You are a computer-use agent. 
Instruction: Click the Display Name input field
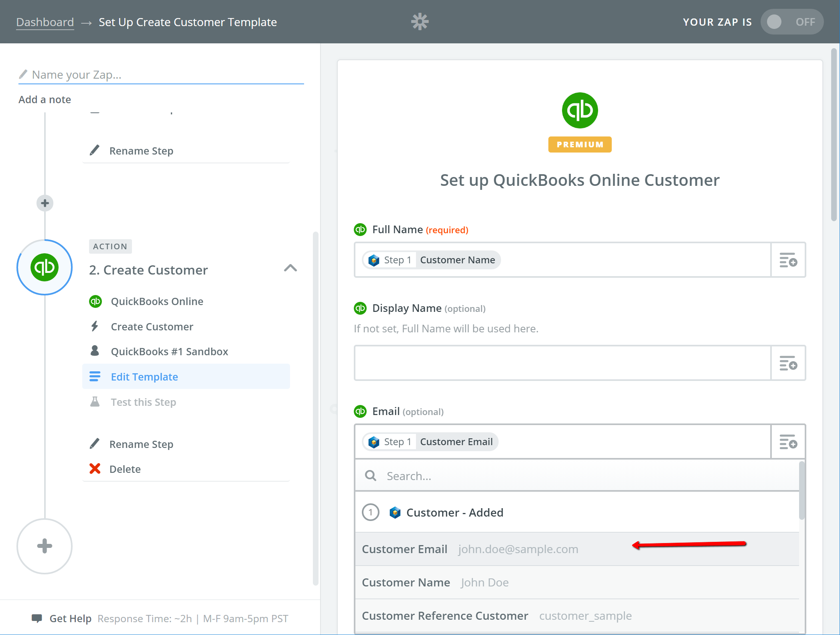click(562, 363)
